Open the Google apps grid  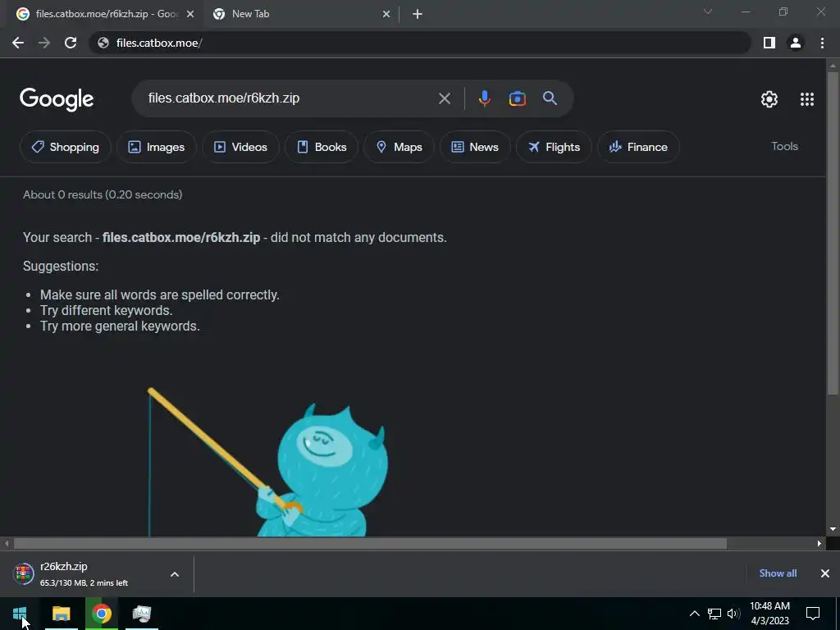[x=807, y=99]
